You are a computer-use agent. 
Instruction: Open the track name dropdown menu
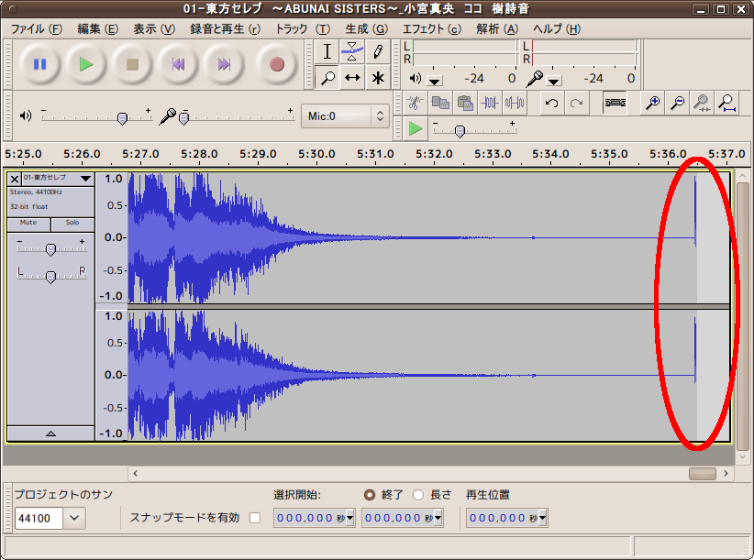tap(85, 179)
